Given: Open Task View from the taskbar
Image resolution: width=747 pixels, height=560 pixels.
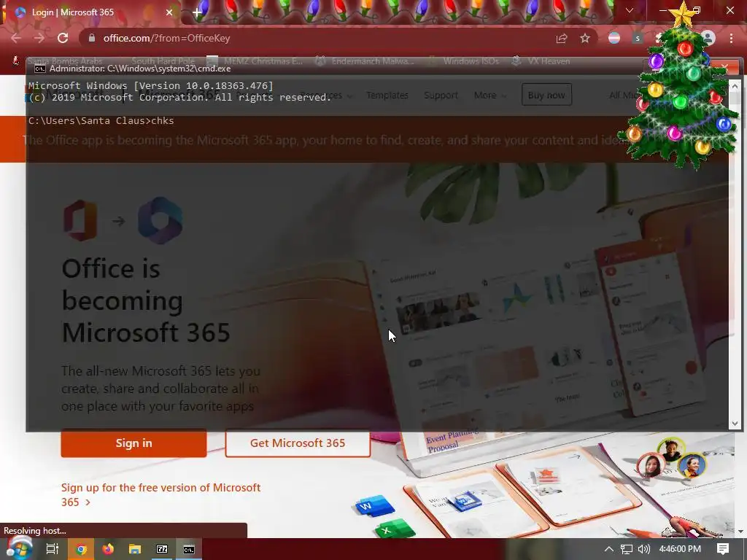Looking at the screenshot, I should pyautogui.click(x=53, y=549).
